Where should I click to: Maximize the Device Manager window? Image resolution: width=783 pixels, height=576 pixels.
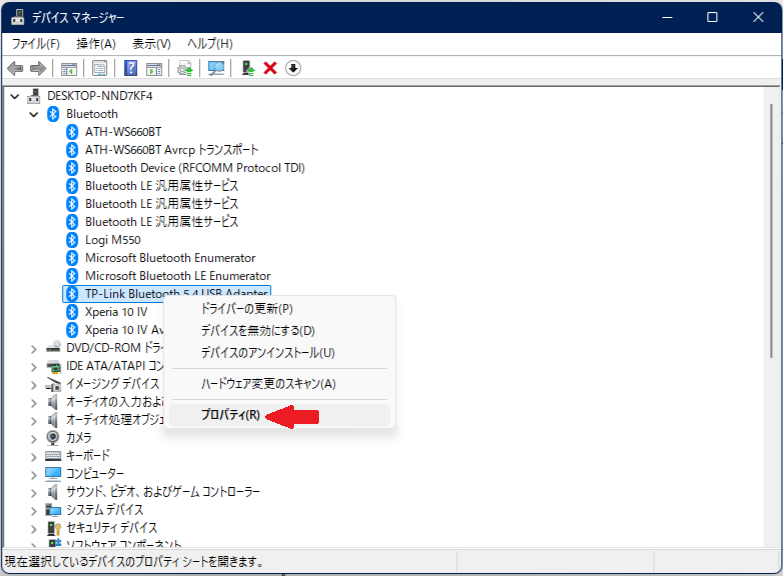[x=713, y=17]
